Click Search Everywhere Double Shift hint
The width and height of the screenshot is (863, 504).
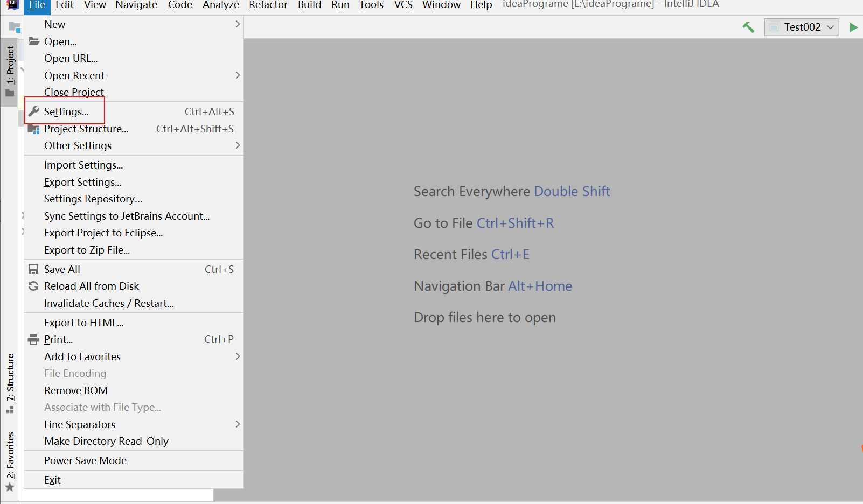pyautogui.click(x=512, y=191)
